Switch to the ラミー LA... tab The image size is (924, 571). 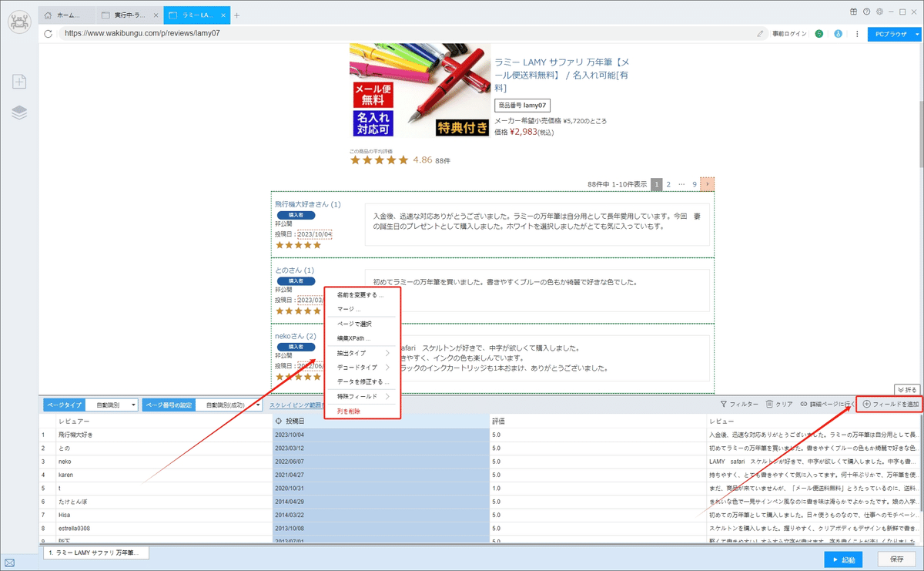pos(196,15)
